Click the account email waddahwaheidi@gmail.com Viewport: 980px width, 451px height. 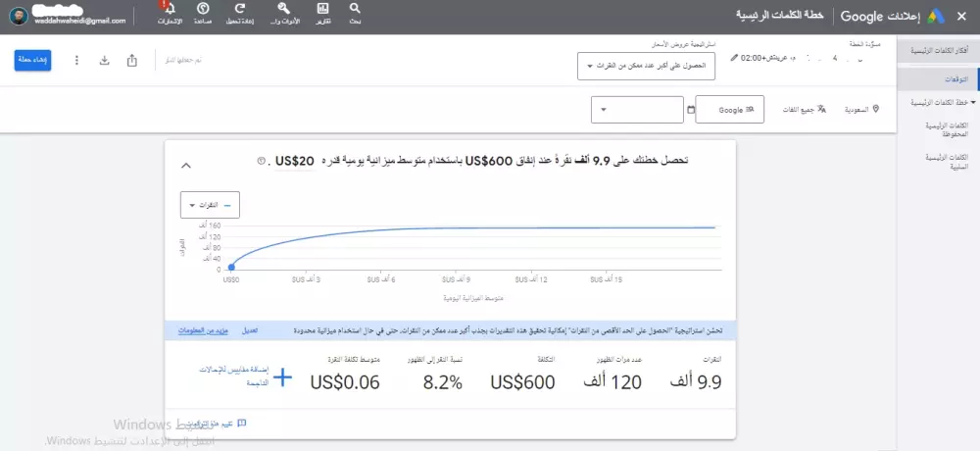point(80,20)
